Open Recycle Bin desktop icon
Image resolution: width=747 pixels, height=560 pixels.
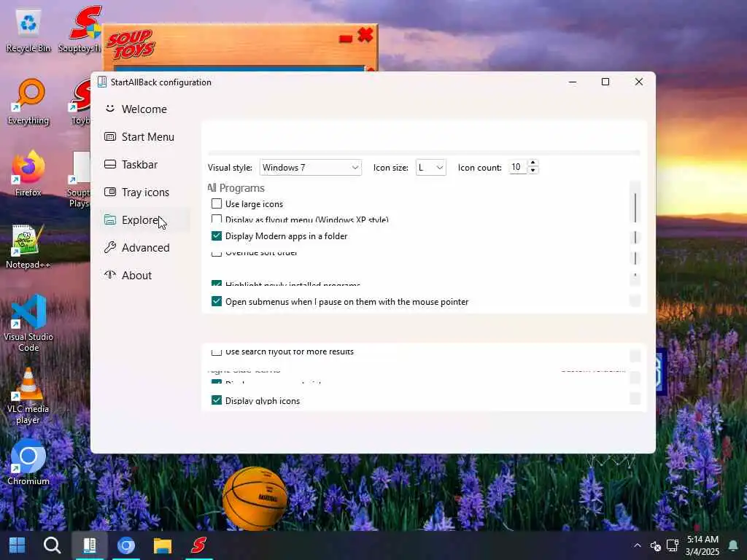pos(28,31)
